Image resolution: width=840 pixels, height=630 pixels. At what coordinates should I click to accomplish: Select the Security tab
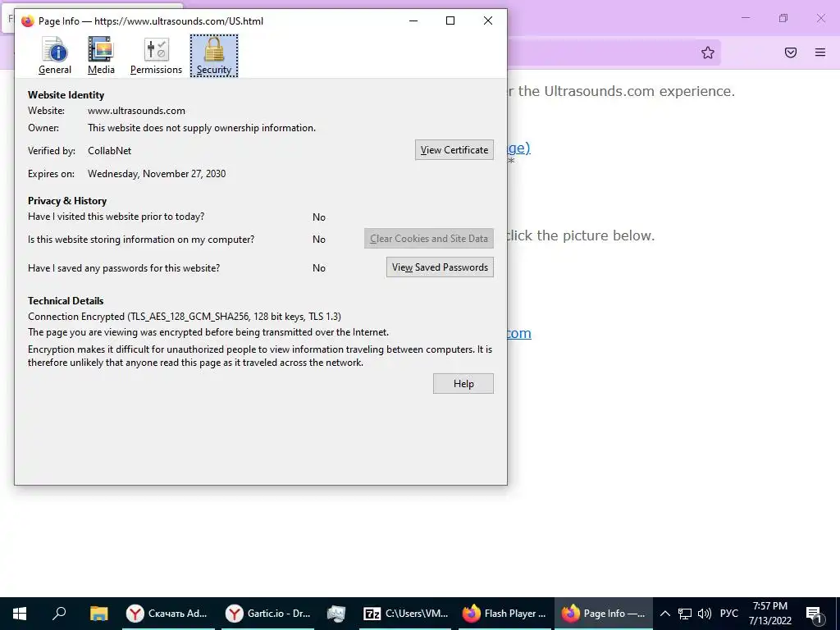coord(214,56)
